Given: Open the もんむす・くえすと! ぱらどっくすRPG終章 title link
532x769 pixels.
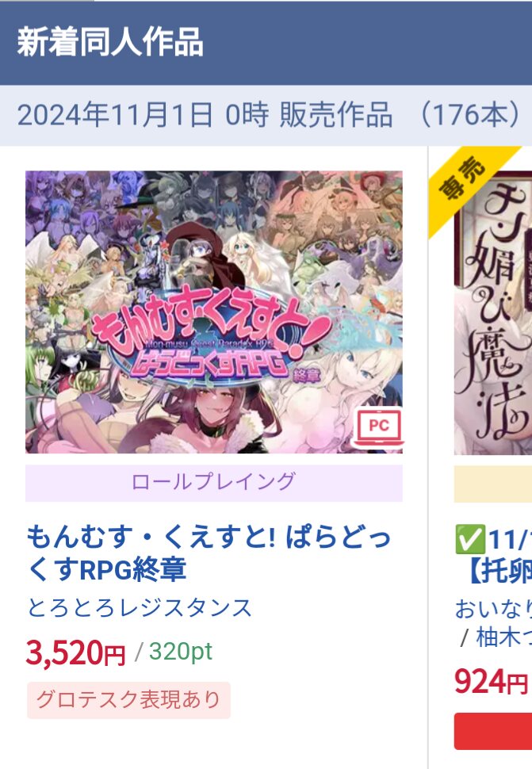Looking at the screenshot, I should point(209,553).
